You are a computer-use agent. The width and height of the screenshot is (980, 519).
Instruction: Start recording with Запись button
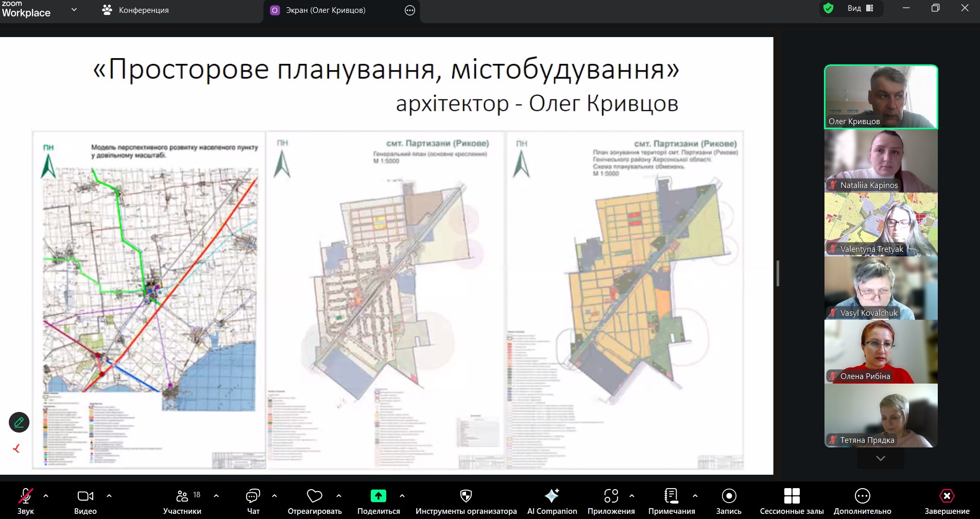[729, 501]
